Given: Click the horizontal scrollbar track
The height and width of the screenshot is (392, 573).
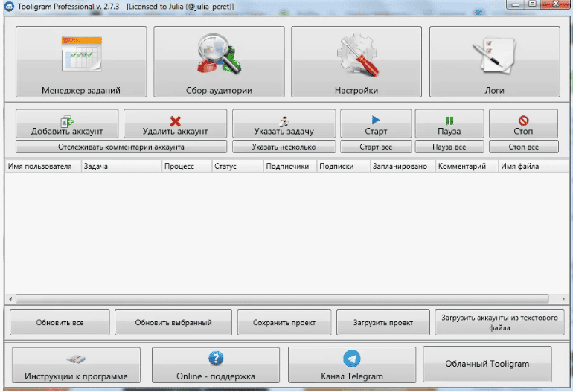Looking at the screenshot, I should click(282, 299).
